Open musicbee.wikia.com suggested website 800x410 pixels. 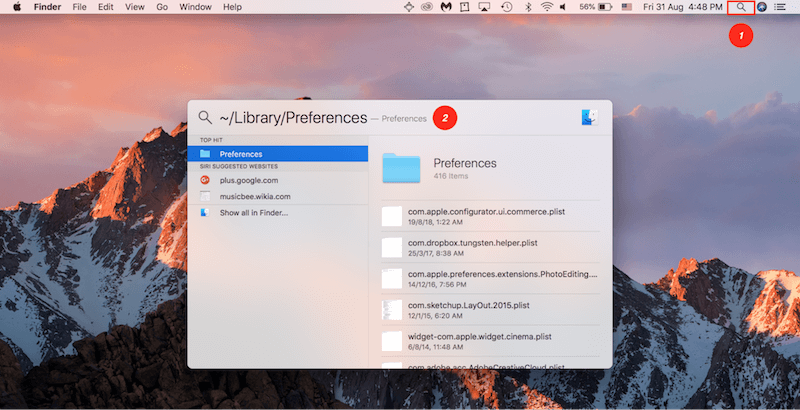click(256, 196)
